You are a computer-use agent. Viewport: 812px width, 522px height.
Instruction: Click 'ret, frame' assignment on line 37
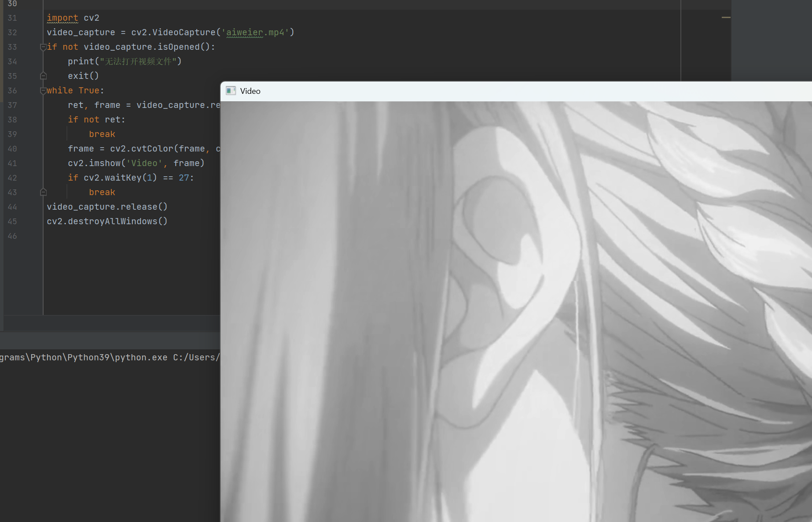pos(143,105)
